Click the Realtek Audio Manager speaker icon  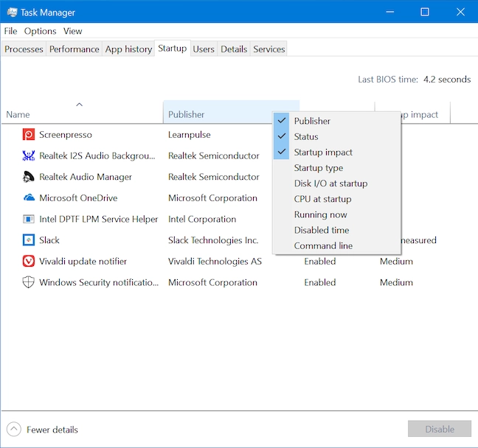tap(29, 177)
